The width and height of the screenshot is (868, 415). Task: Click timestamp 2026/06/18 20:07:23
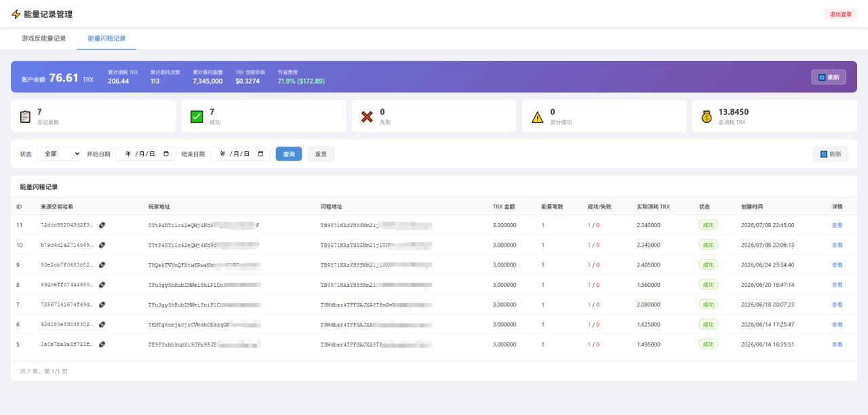click(x=768, y=304)
